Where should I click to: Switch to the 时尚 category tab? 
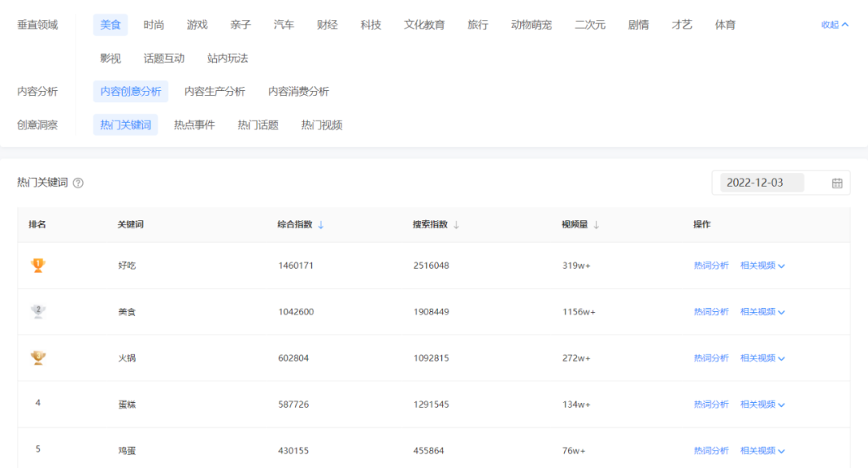click(x=154, y=25)
